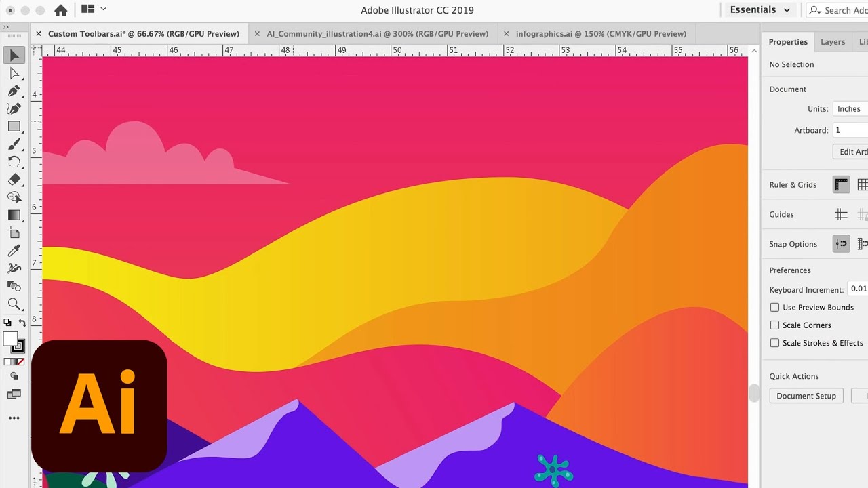Toggle the Grid display button
Screen dimensions: 868x488
point(862,184)
